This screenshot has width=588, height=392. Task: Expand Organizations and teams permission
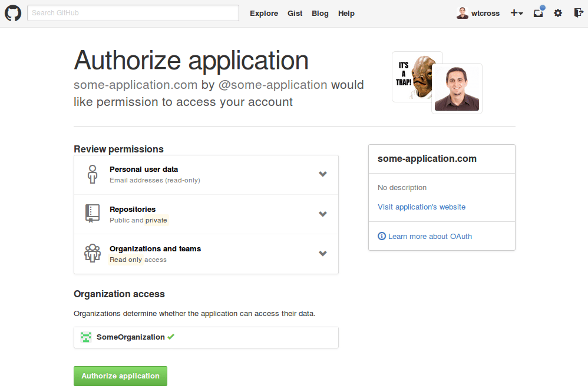(x=323, y=253)
